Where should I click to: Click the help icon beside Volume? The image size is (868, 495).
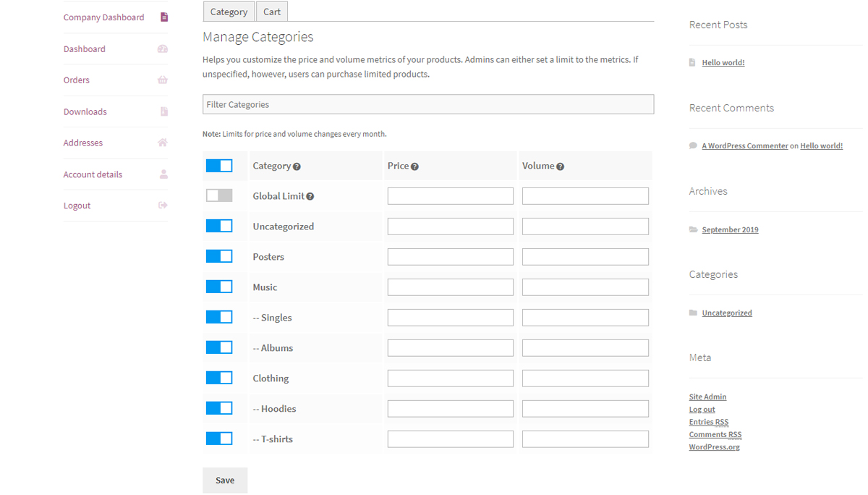point(560,166)
